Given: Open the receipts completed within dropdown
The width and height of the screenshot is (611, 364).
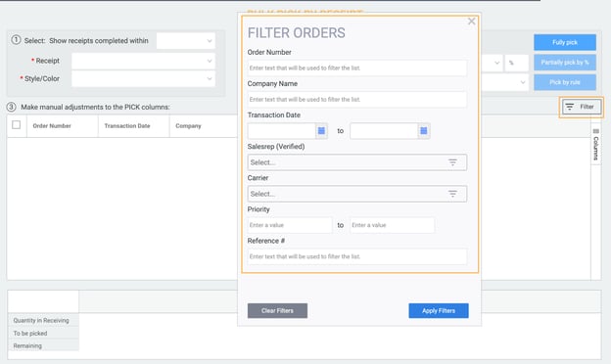Looking at the screenshot, I should pyautogui.click(x=186, y=41).
